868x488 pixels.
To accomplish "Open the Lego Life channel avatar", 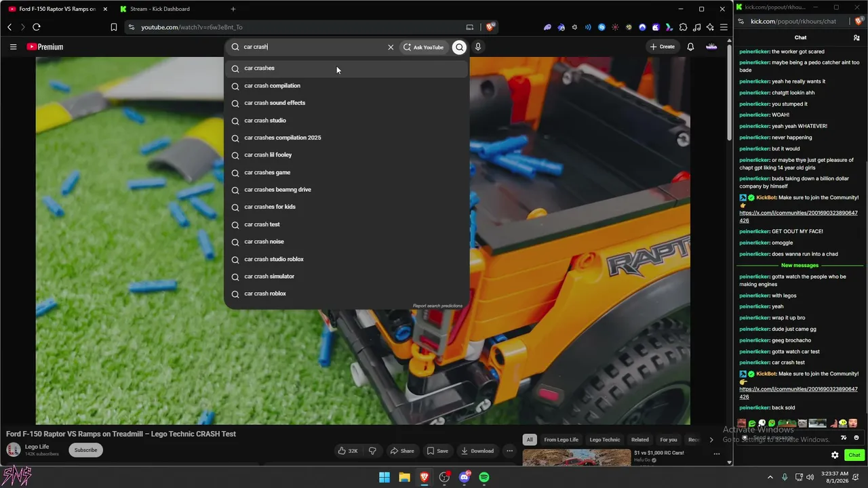I will (x=14, y=450).
